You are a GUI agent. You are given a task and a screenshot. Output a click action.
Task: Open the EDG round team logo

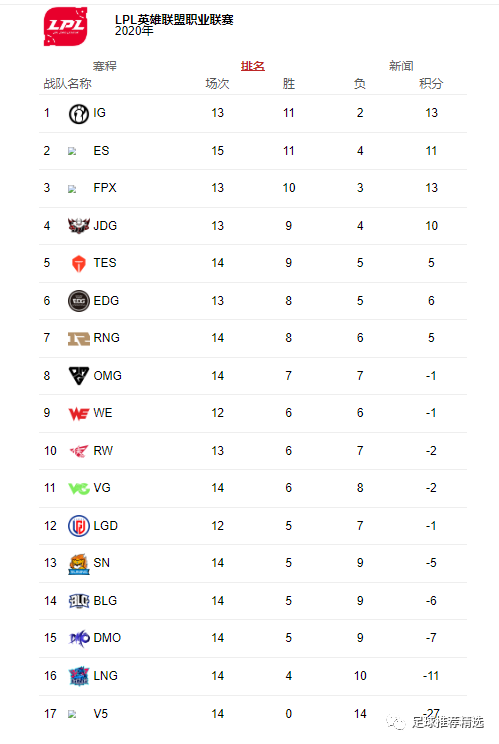pyautogui.click(x=79, y=301)
